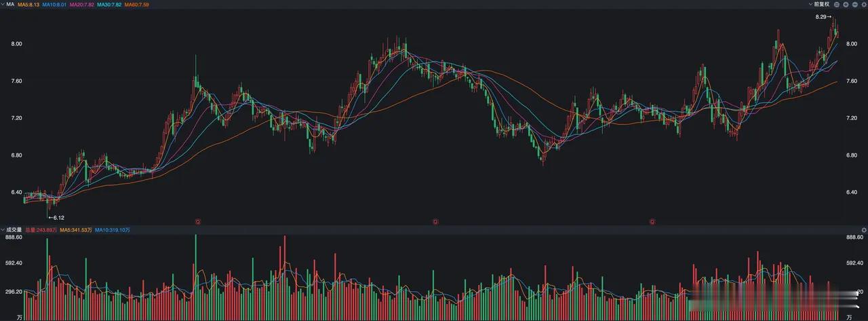
Task: Click the middle red Q marker below chart
Action: pos(435,221)
